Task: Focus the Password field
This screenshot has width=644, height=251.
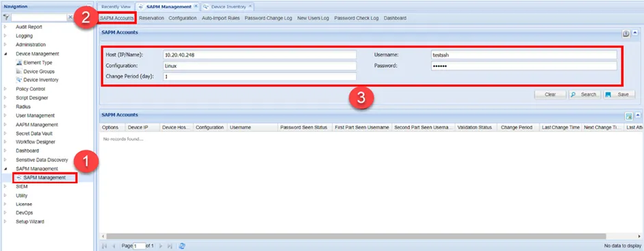Action: [524, 66]
